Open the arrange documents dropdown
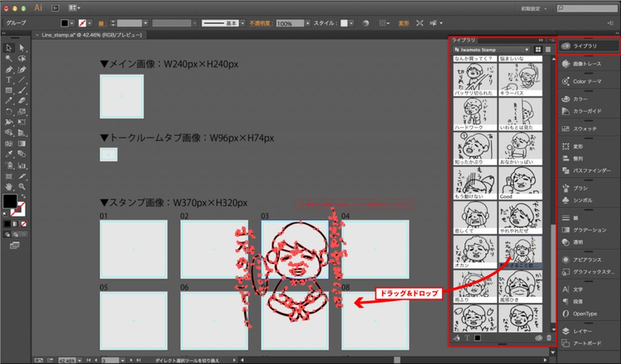 coord(74,8)
